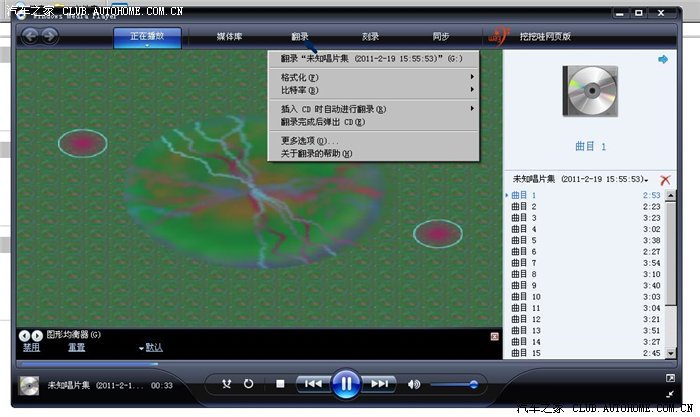
Task: Toggle shuffle mode
Action: [x=227, y=384]
